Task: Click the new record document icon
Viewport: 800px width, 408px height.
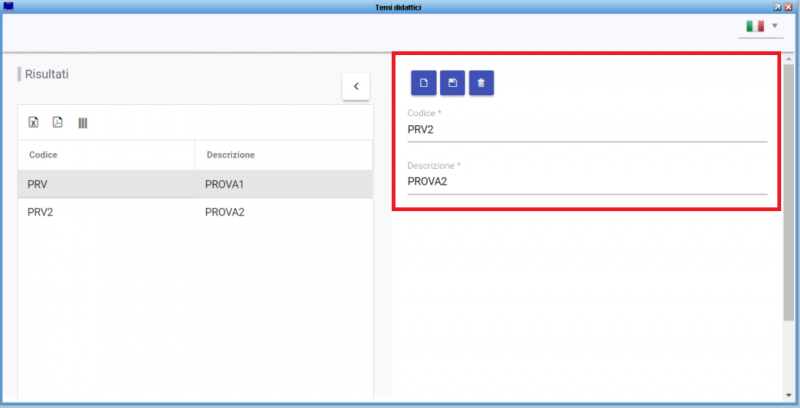Action: click(423, 83)
